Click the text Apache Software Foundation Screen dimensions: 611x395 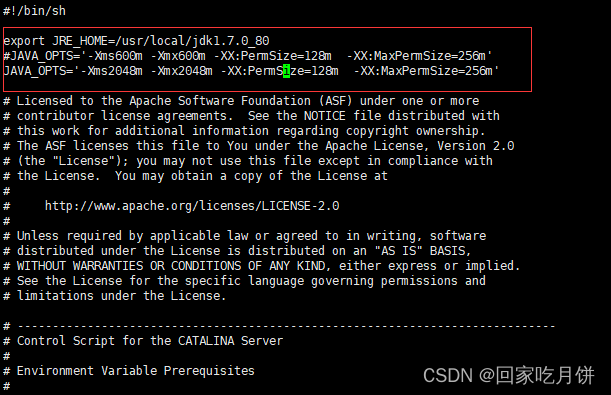(x=220, y=101)
